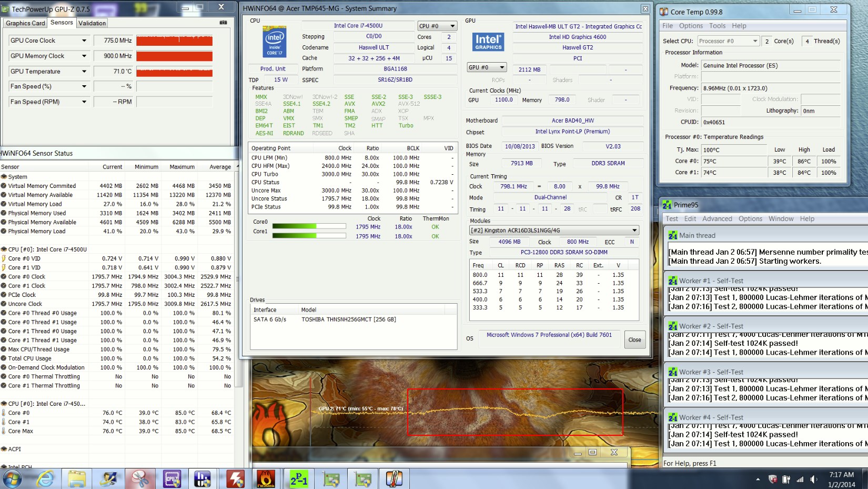This screenshot has height=489, width=868.
Task: Click the Prod. Unit button
Action: point(273,68)
